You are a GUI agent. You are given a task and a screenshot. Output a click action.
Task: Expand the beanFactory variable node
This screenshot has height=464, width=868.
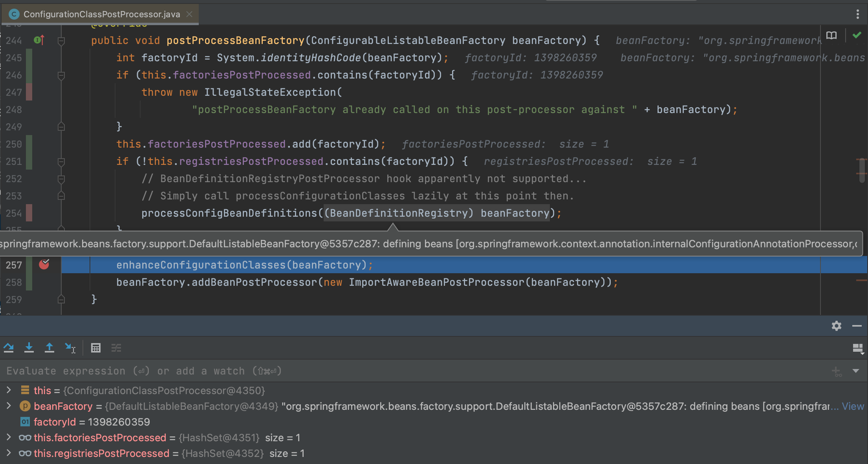9,406
